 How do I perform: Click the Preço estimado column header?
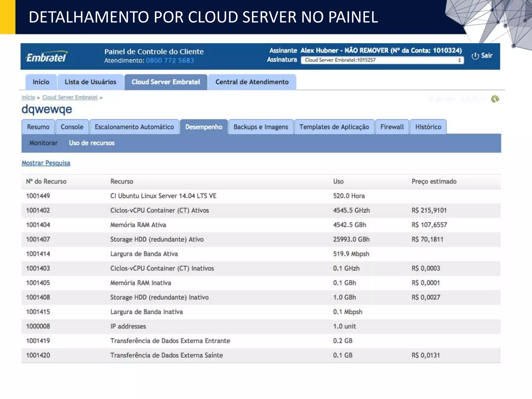pyautogui.click(x=434, y=181)
